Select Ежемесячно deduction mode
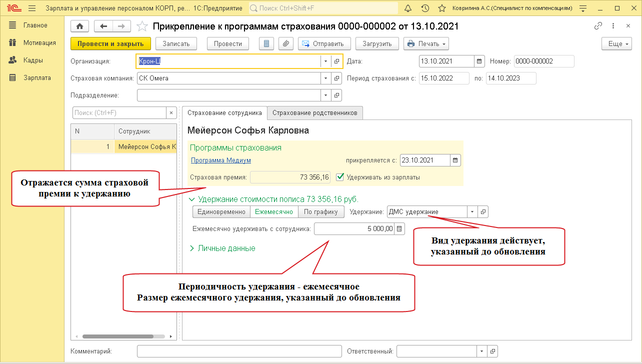This screenshot has height=364, width=642. [274, 212]
